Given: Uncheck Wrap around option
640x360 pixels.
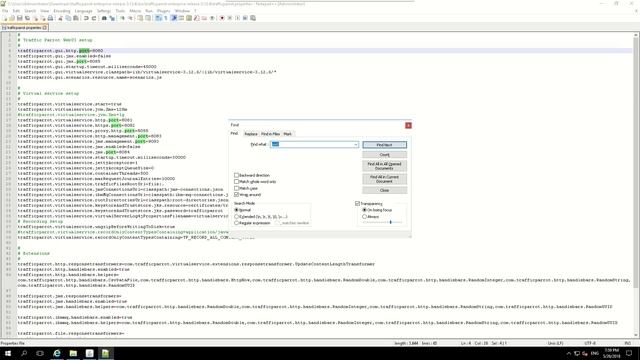Looking at the screenshot, I should 236,195.
